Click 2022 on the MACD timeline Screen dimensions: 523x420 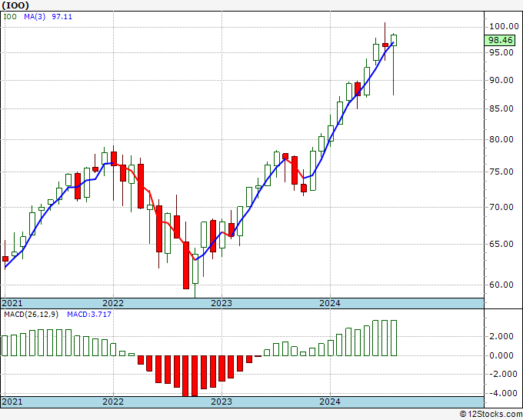113,402
